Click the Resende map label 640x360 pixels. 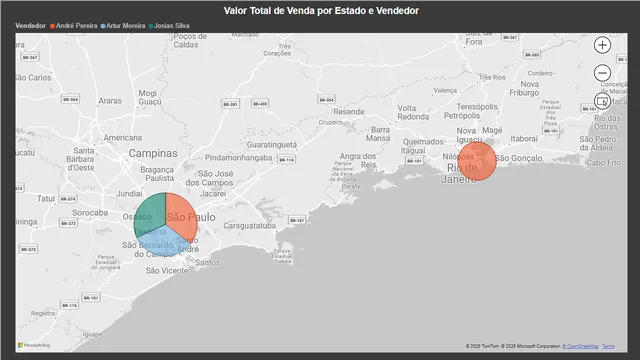(349, 111)
